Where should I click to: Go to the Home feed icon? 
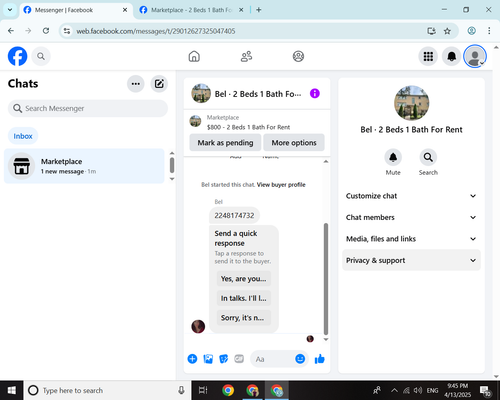[x=194, y=56]
